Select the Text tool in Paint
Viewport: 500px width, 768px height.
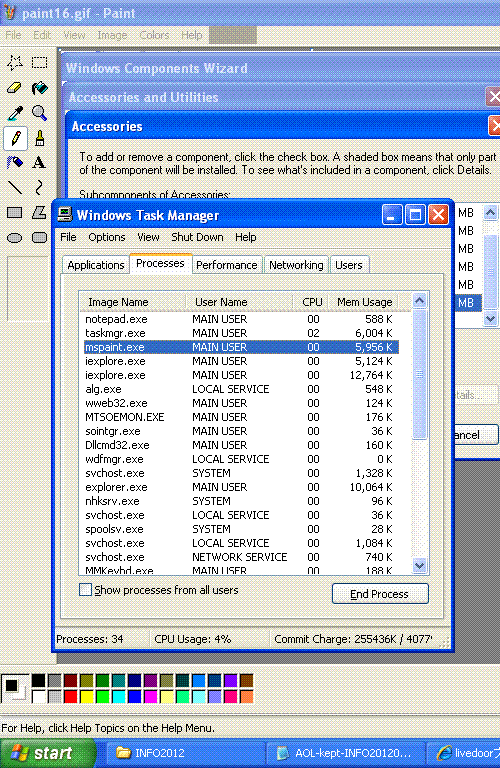coord(39,163)
